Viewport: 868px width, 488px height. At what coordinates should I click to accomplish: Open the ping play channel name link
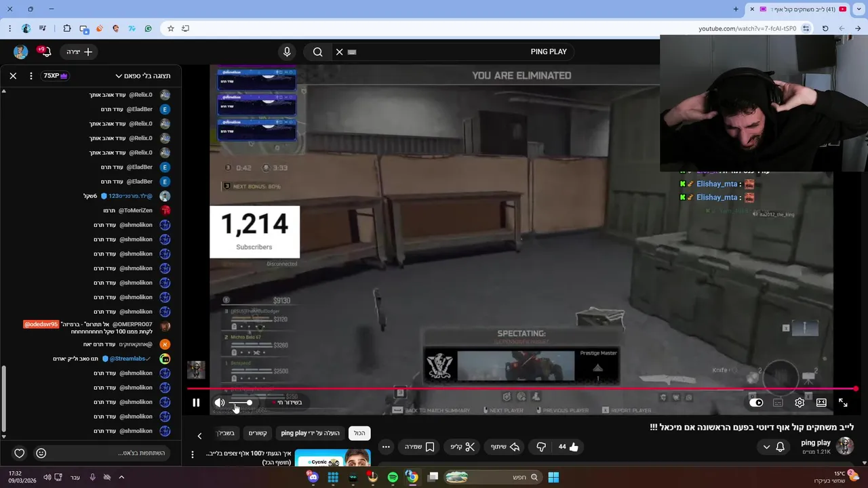click(815, 443)
